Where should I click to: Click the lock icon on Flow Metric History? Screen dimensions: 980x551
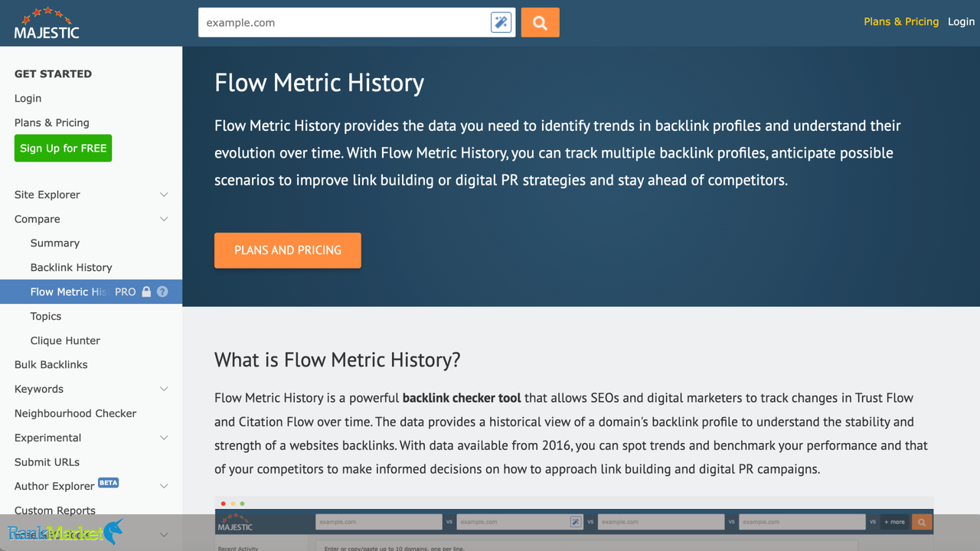(146, 292)
